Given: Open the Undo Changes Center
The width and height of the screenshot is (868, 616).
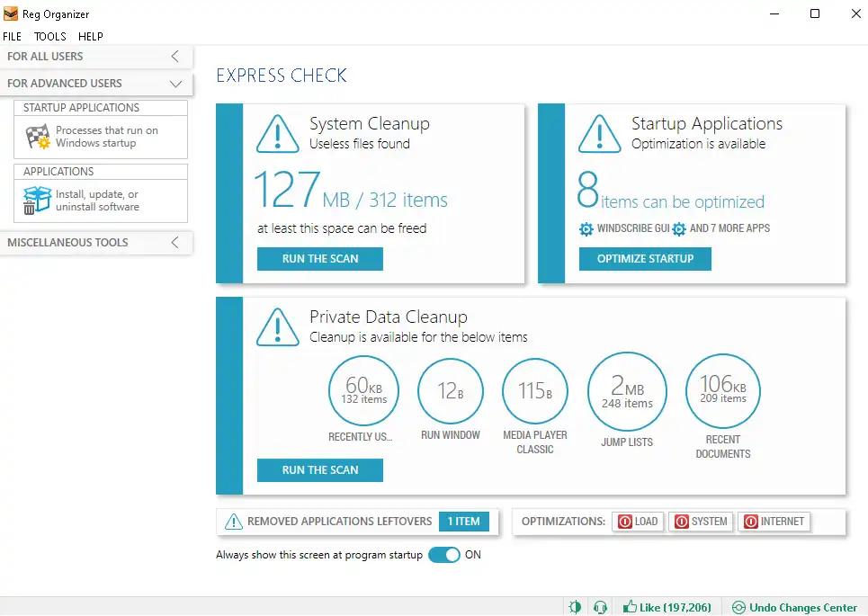Looking at the screenshot, I should pyautogui.click(x=789, y=607).
